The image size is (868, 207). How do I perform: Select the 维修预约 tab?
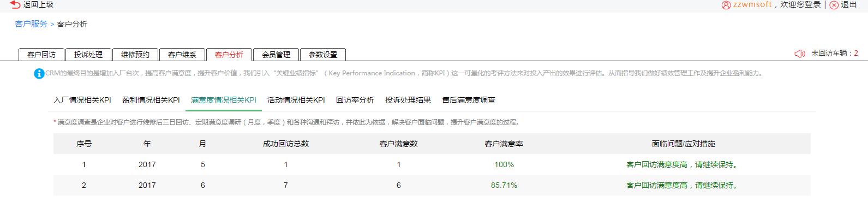[x=135, y=55]
